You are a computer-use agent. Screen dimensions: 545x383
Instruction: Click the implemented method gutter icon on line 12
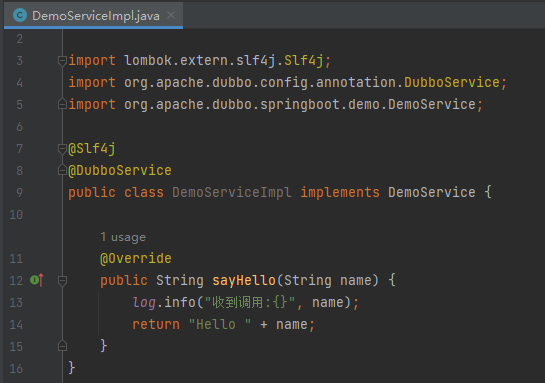[36, 280]
